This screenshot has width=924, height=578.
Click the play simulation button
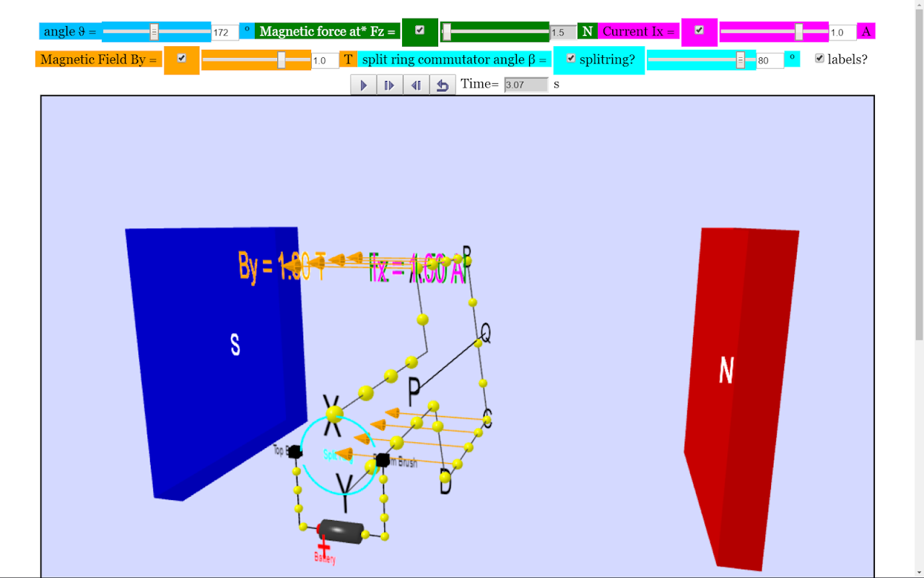pos(364,85)
